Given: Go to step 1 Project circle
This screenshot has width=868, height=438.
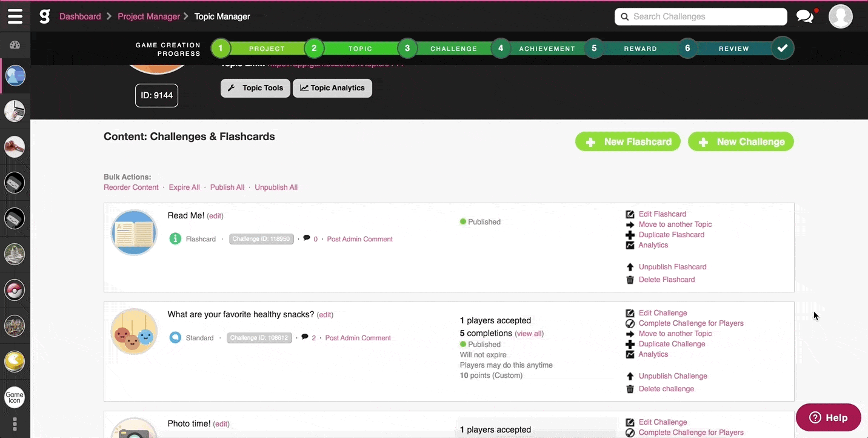Looking at the screenshot, I should click(x=221, y=48).
